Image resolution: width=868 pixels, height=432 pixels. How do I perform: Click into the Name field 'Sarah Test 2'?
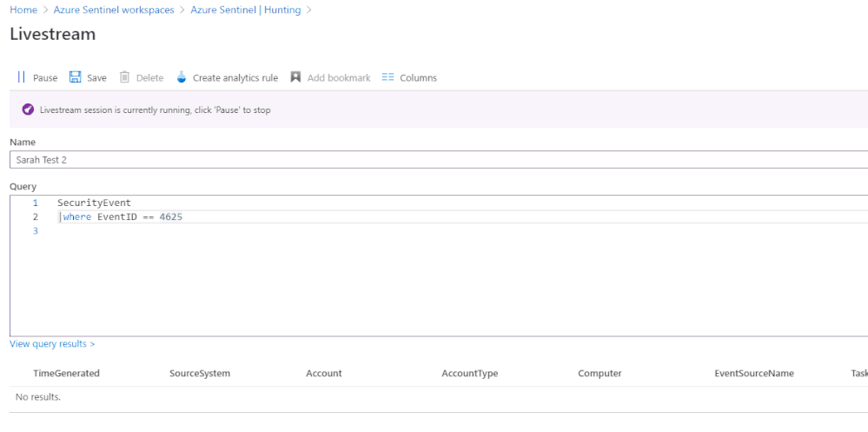point(434,160)
